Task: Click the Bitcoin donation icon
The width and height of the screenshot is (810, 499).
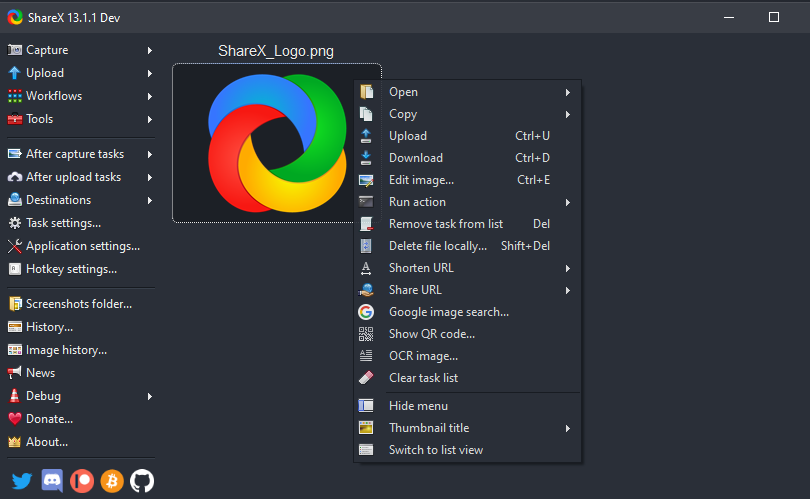Action: coord(112,481)
